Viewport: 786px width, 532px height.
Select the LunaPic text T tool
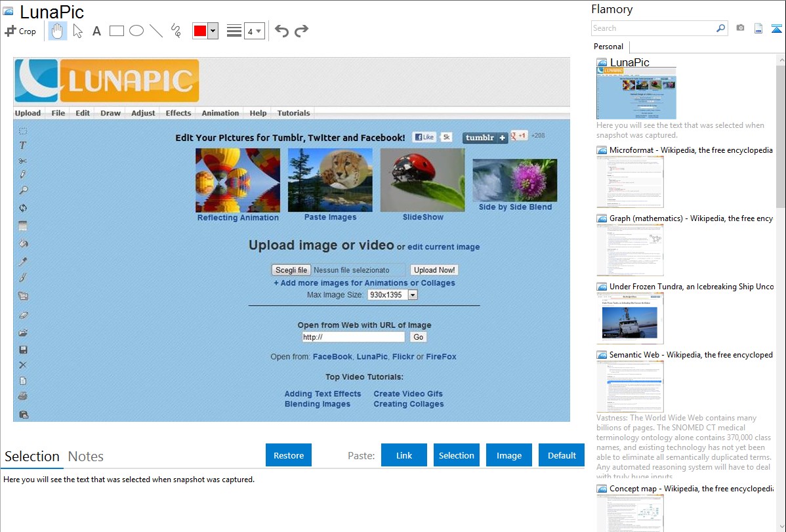(x=22, y=146)
